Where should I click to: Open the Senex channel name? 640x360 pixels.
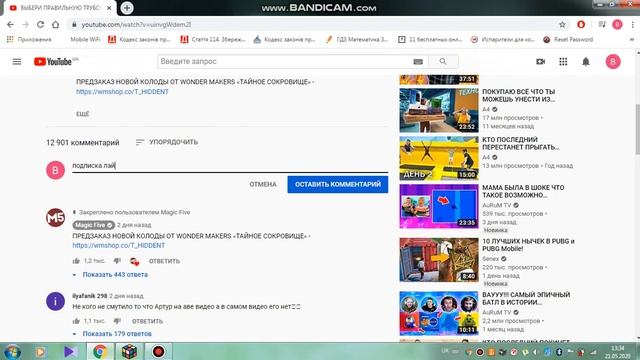point(490,259)
